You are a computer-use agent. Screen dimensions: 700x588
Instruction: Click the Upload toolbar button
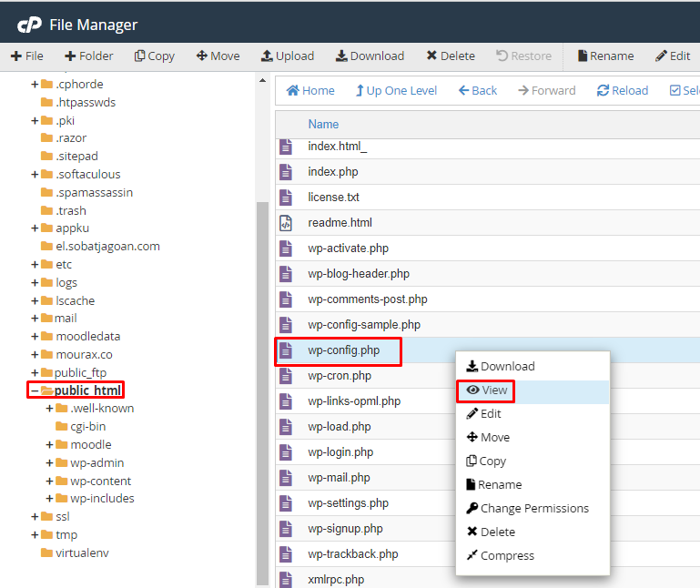[288, 56]
